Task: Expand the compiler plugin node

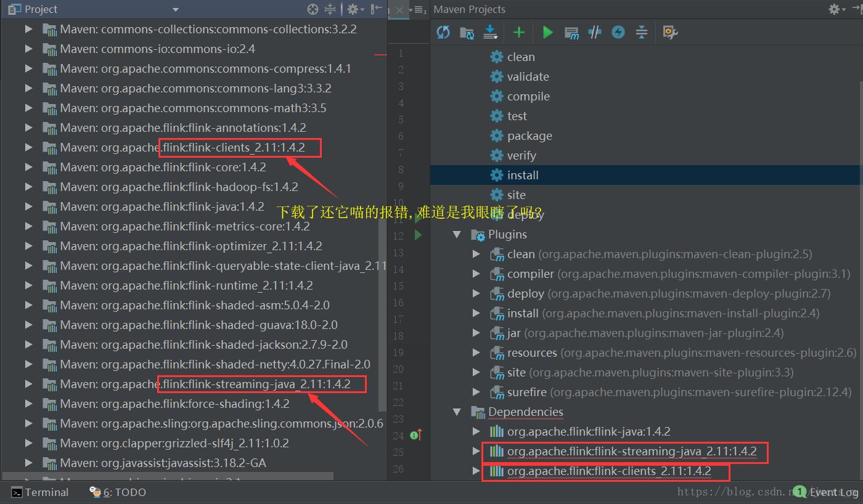Action: 476,274
